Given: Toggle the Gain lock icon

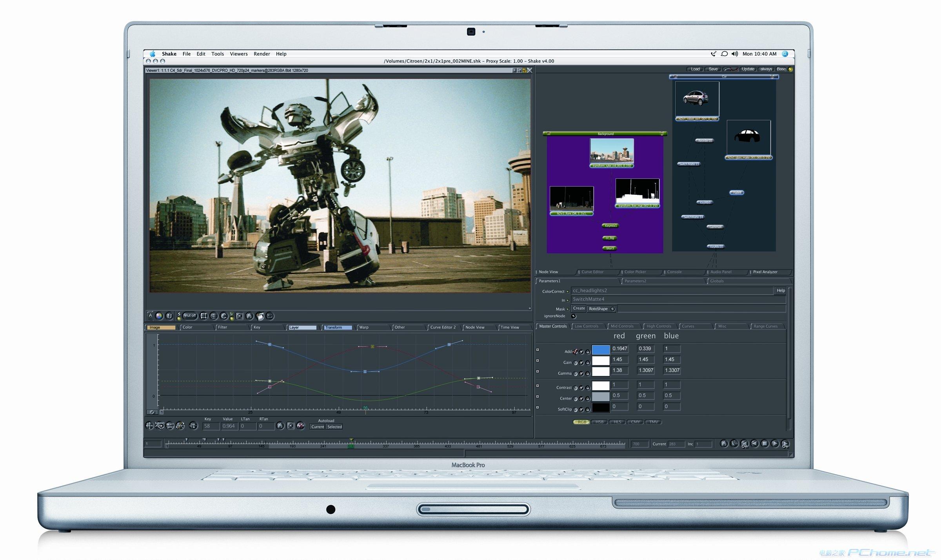Looking at the screenshot, I should point(587,363).
